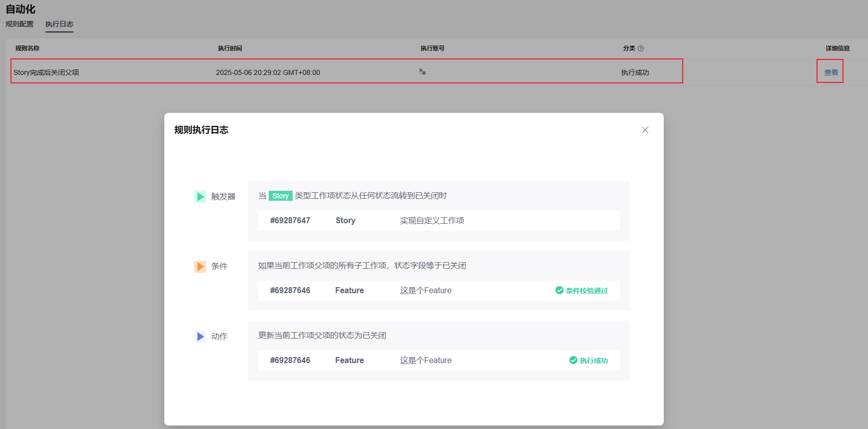Image resolution: width=868 pixels, height=429 pixels.
Task: Open #69287646 in the 动作 section
Action: coord(290,360)
